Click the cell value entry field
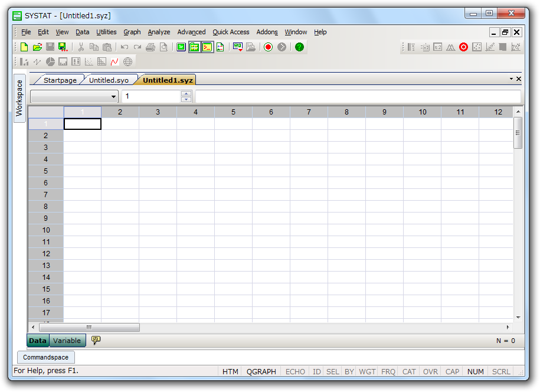This screenshot has width=540, height=392. coord(358,96)
